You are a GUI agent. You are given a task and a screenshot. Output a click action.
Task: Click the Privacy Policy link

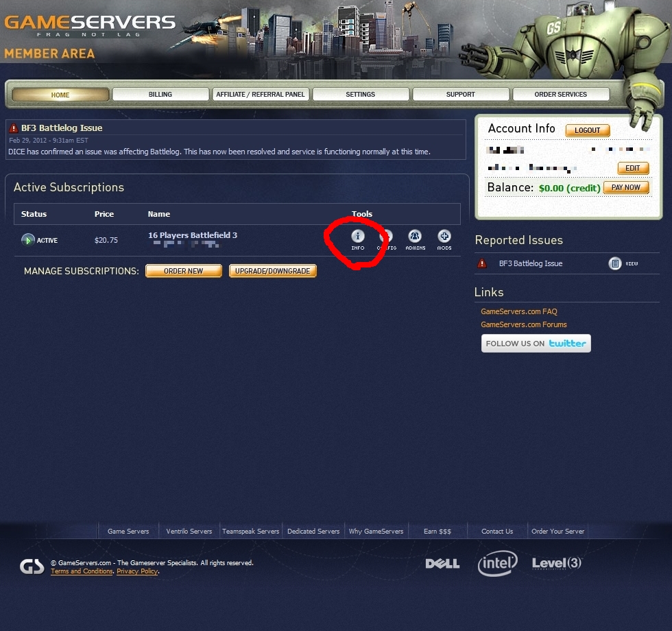pyautogui.click(x=137, y=571)
